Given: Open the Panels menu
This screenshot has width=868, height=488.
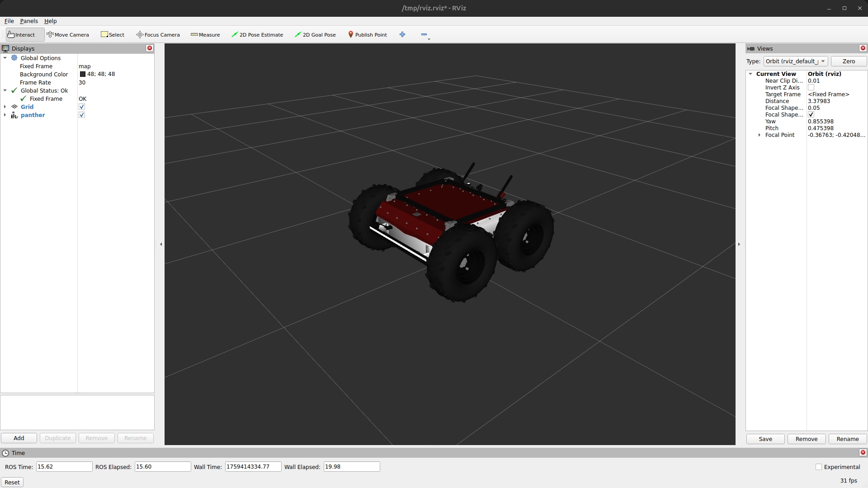Looking at the screenshot, I should [29, 21].
